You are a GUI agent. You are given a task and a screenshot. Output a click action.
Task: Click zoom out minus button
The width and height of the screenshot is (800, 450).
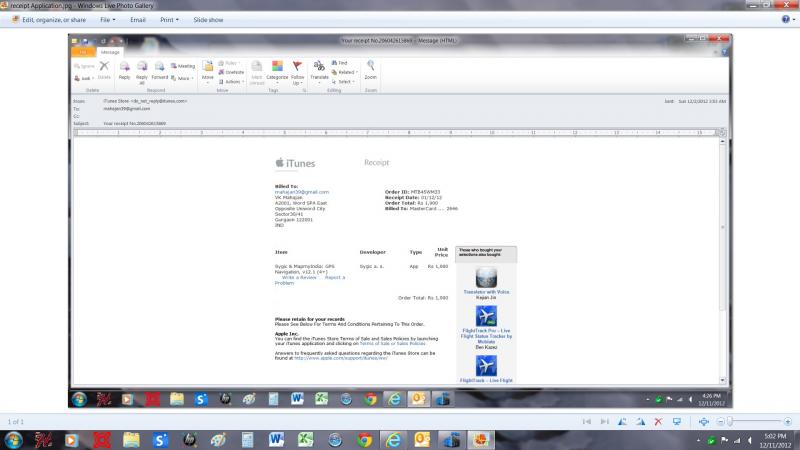pos(720,421)
